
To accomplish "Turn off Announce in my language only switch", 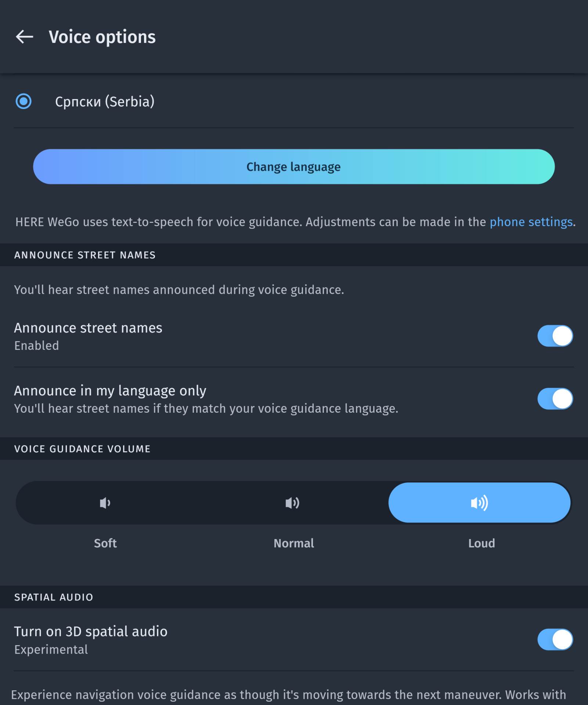I will (555, 399).
